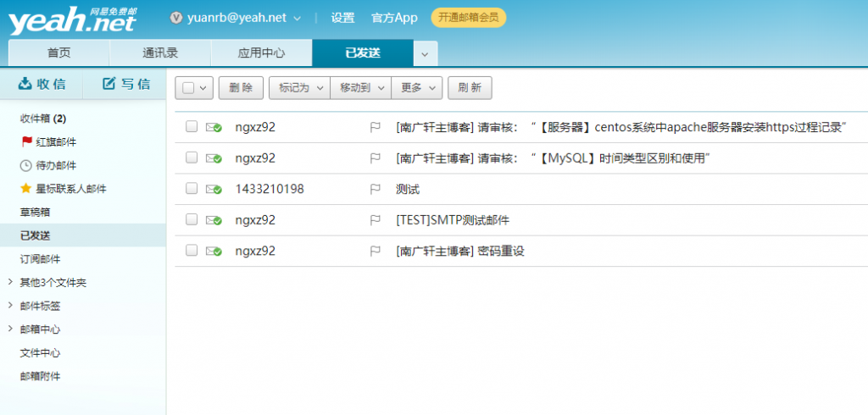The height and width of the screenshot is (415, 868).
Task: Click the sent-status envelope icon on the 1433210198 row
Action: [x=214, y=189]
